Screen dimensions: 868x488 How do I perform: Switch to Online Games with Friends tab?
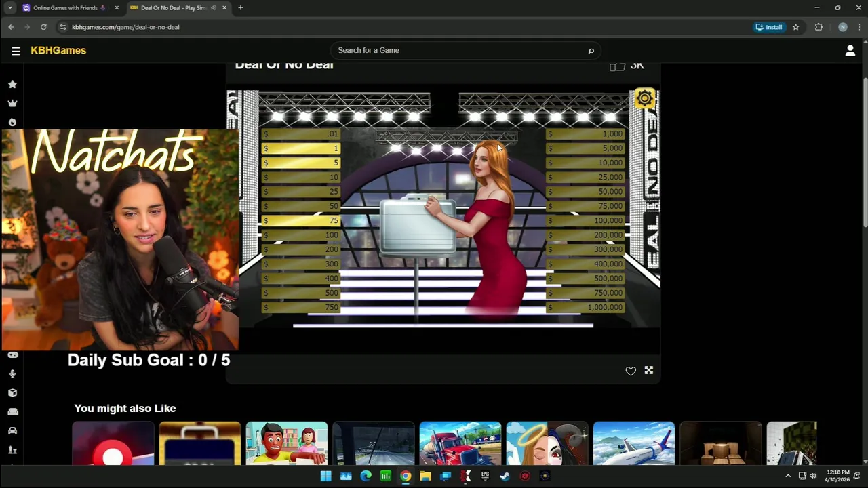pos(65,8)
